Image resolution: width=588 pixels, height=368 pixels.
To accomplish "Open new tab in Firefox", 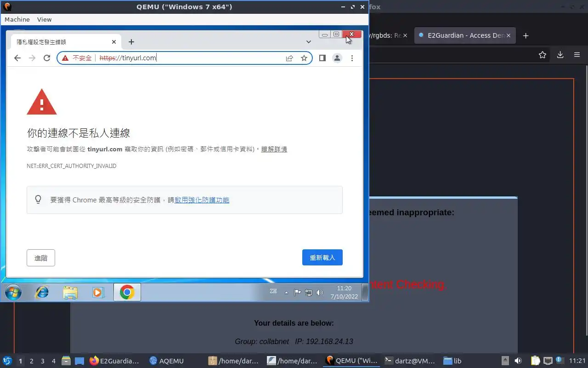I will point(526,35).
